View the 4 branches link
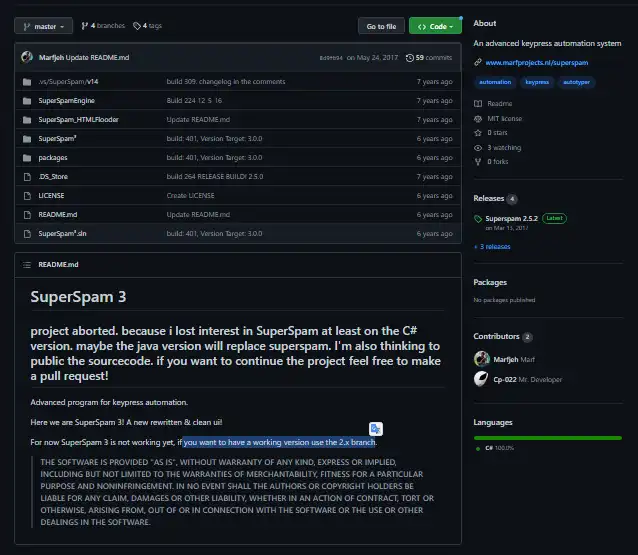This screenshot has width=638, height=555. click(103, 26)
